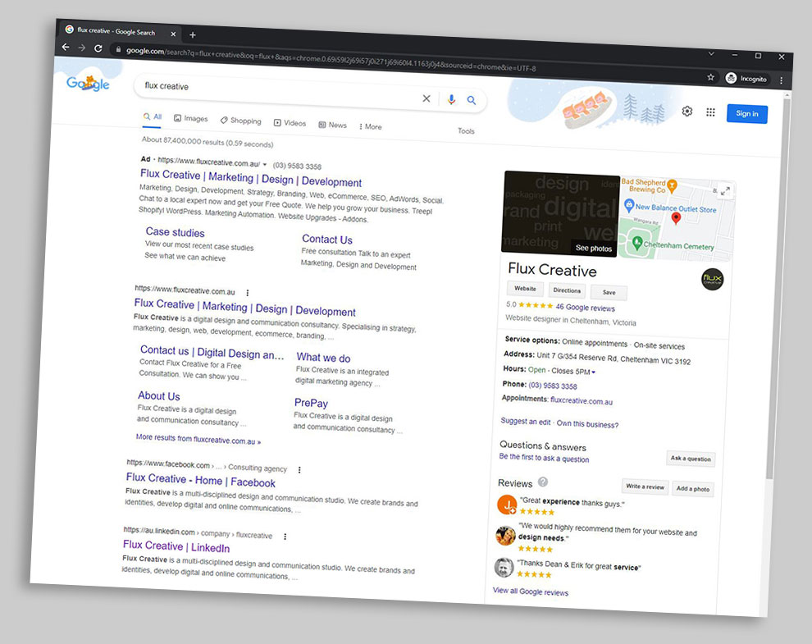Open the Google apps grid

pyautogui.click(x=710, y=112)
